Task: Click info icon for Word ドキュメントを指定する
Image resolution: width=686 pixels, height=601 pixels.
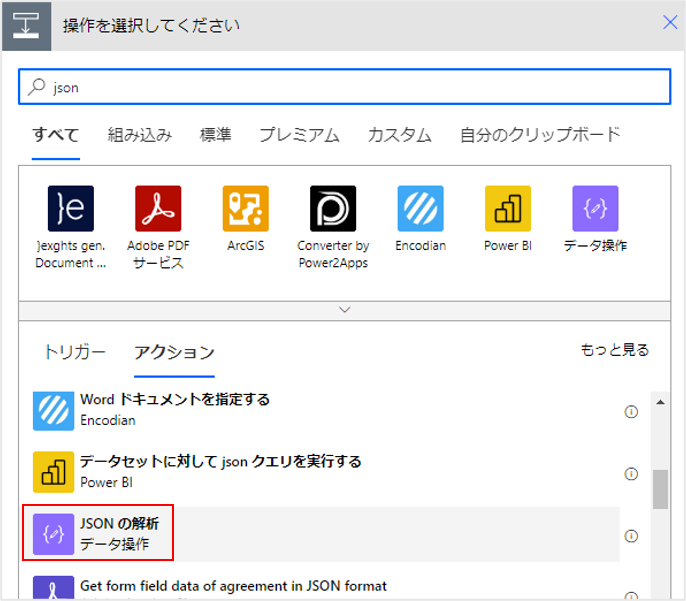Action: (631, 411)
